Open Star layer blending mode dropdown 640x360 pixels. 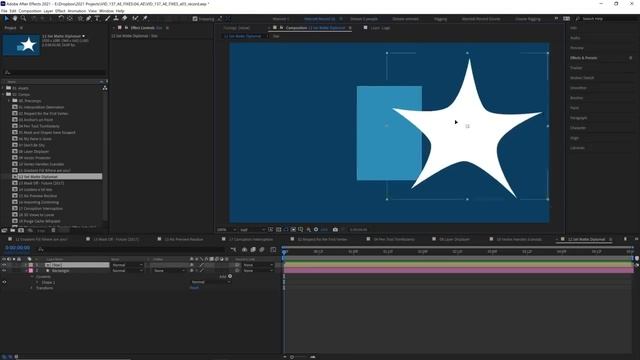[127, 265]
